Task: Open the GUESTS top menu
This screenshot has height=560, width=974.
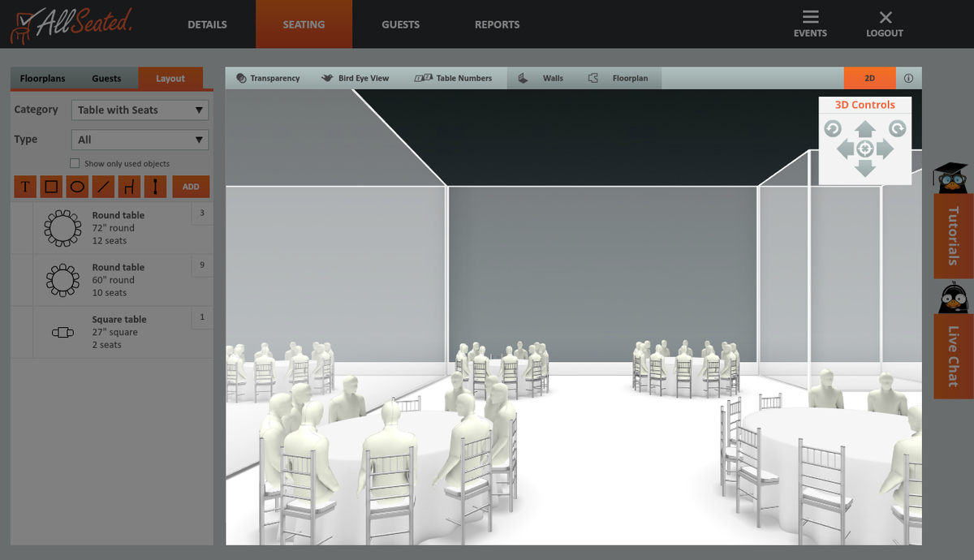Action: pyautogui.click(x=401, y=24)
